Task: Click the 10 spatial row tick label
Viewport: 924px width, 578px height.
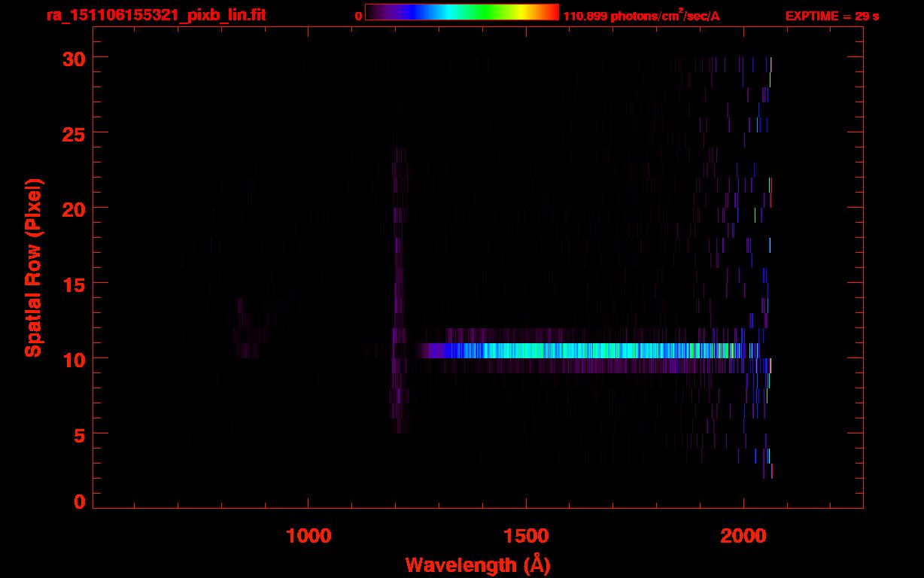Action: (74, 358)
